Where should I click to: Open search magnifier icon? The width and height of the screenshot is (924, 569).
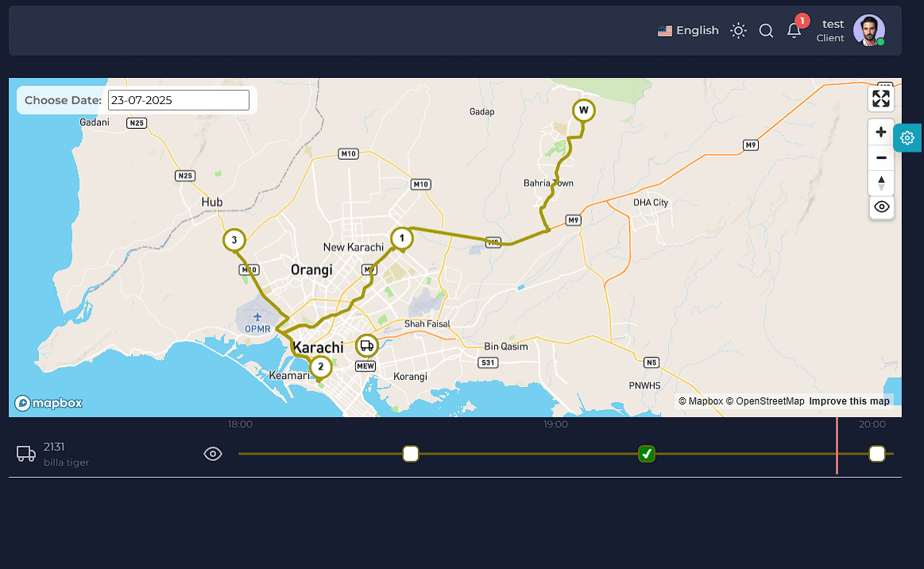tap(766, 31)
